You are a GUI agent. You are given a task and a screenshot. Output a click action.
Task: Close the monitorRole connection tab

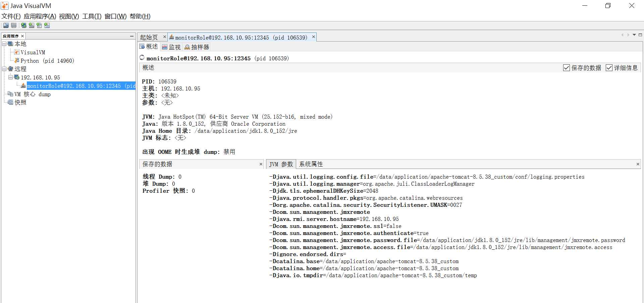click(x=314, y=37)
